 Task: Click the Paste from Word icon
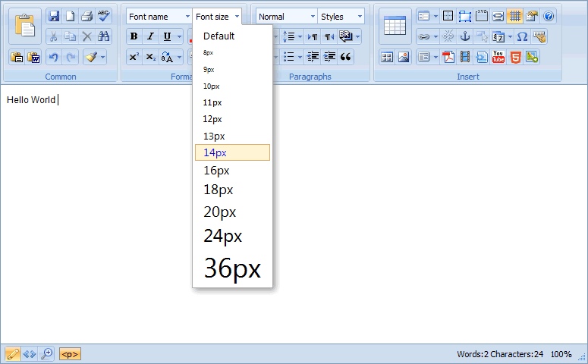pyautogui.click(x=33, y=57)
